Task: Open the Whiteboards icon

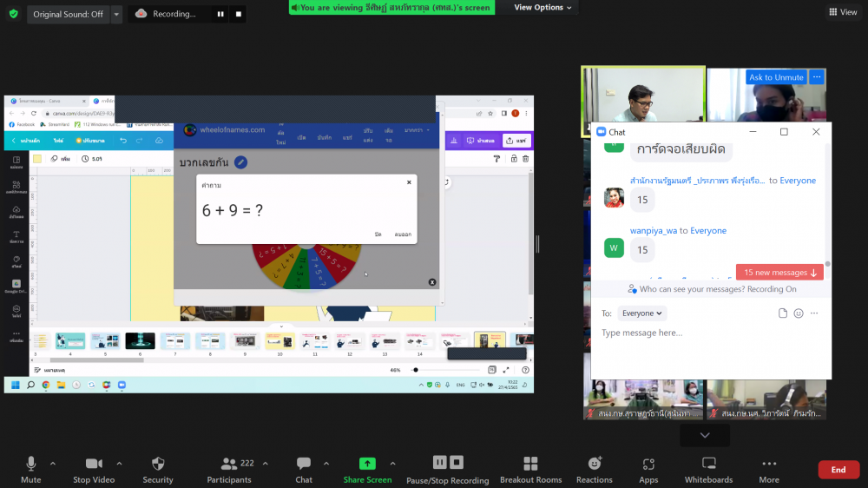Action: [709, 464]
